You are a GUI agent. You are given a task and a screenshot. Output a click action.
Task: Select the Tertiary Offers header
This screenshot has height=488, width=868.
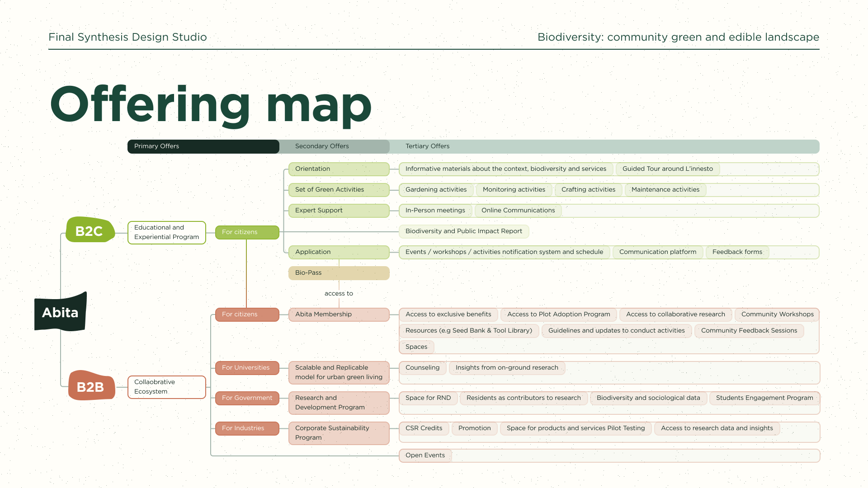[x=604, y=146]
